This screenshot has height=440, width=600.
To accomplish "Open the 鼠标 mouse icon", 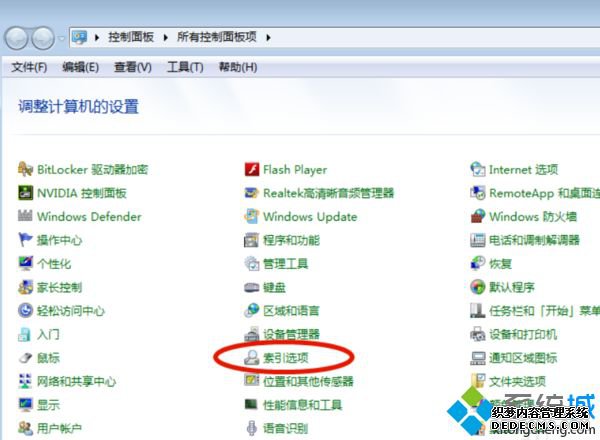I will click(25, 358).
